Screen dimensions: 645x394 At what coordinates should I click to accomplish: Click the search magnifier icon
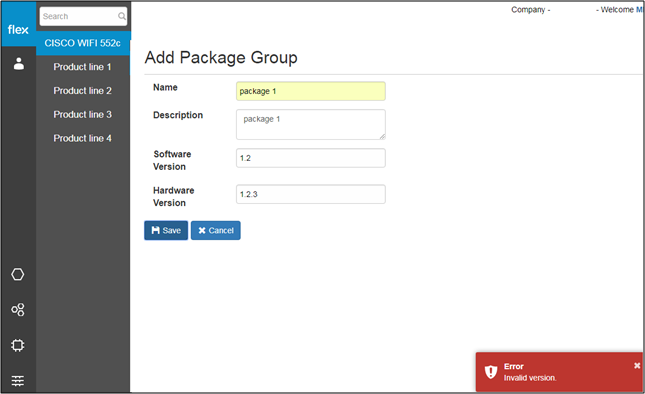(122, 16)
